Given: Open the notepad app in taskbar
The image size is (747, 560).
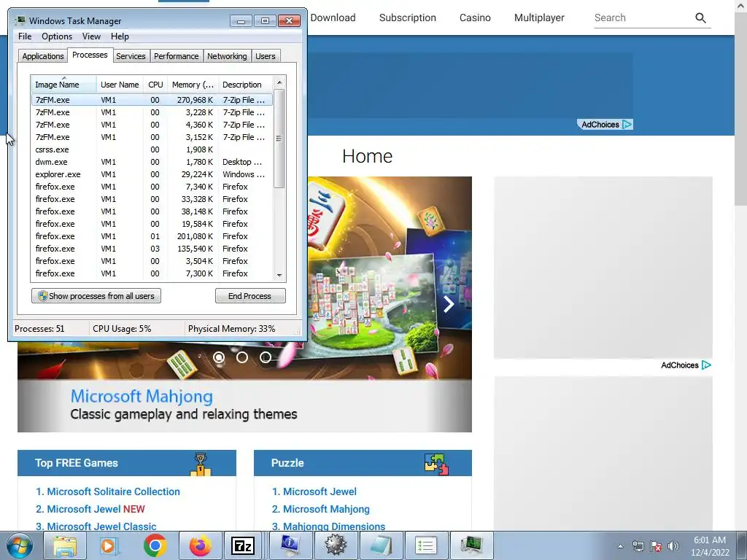Looking at the screenshot, I should tap(381, 545).
